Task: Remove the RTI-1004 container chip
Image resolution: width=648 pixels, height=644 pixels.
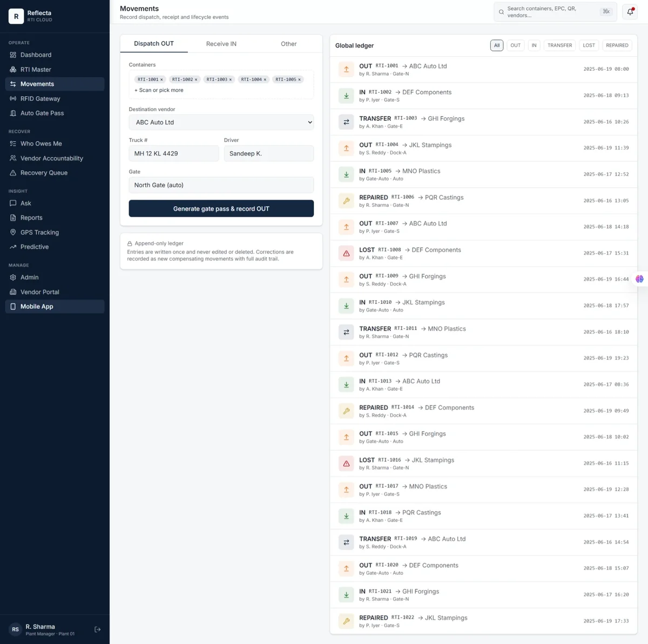Action: coord(265,79)
